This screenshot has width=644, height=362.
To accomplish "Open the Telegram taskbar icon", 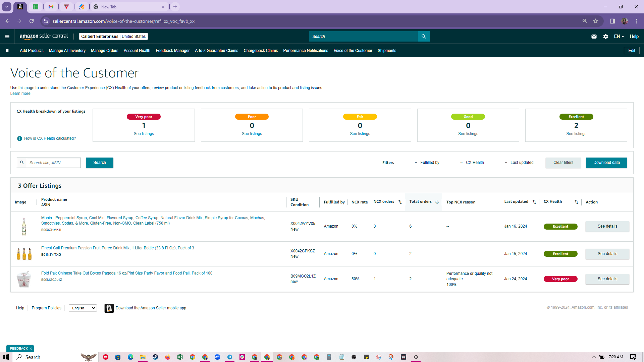I will (230, 357).
